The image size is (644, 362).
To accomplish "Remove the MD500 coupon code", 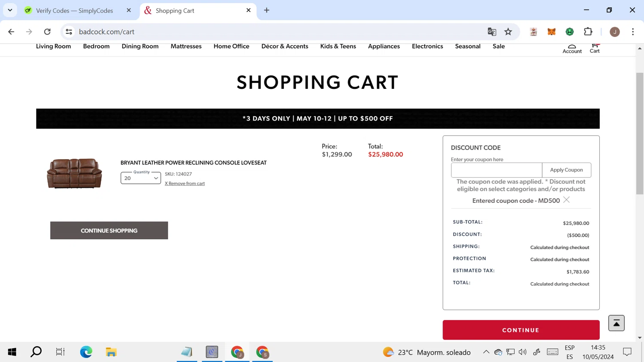I will tap(566, 200).
